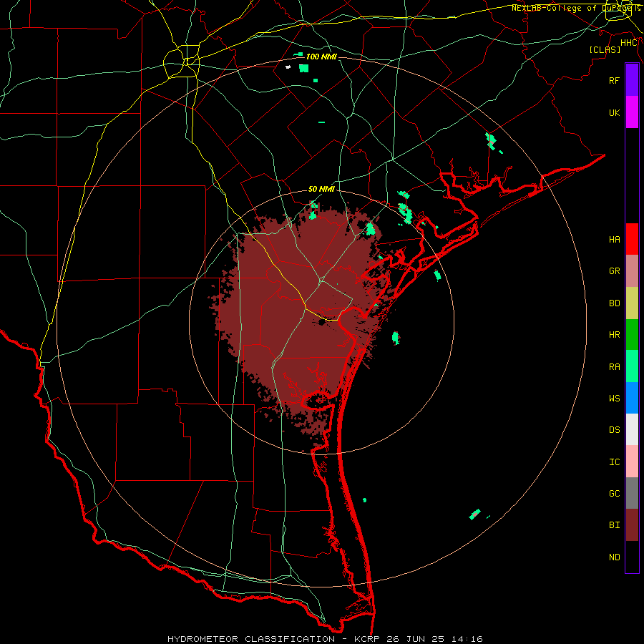Click the green rain echo offshore inside the 50 NMI ring

click(x=396, y=338)
